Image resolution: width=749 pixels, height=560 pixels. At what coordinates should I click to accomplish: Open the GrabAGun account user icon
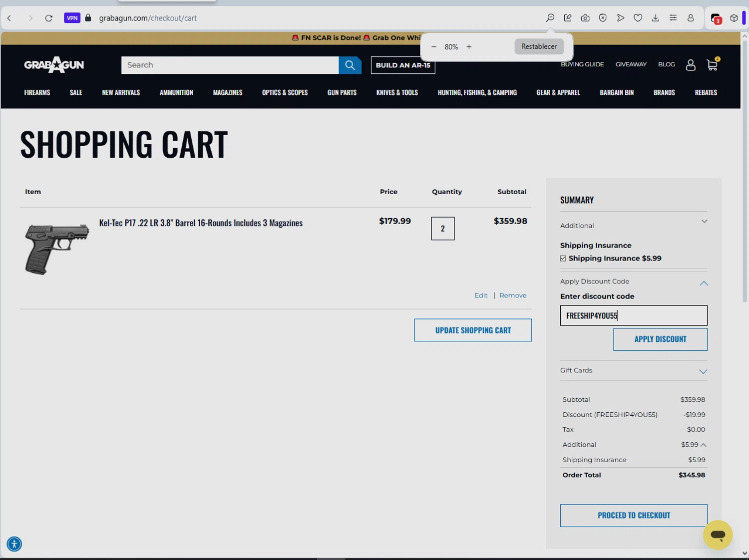click(x=691, y=65)
